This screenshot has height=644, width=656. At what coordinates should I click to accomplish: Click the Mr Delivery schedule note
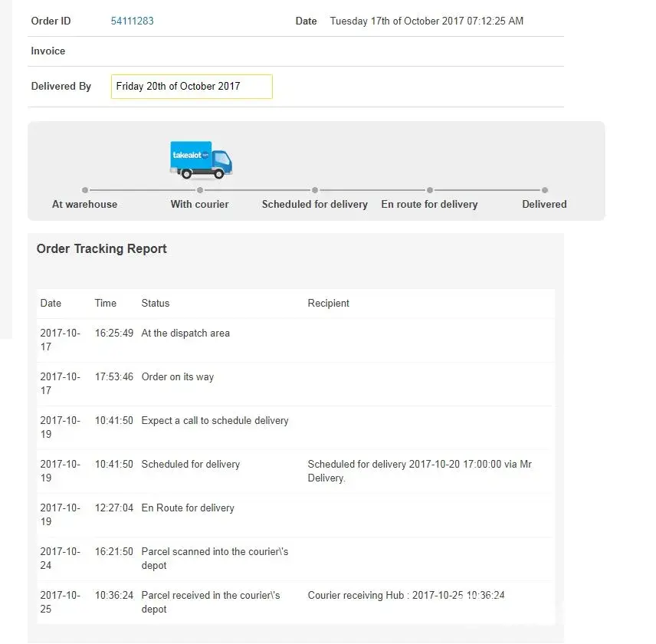(419, 471)
